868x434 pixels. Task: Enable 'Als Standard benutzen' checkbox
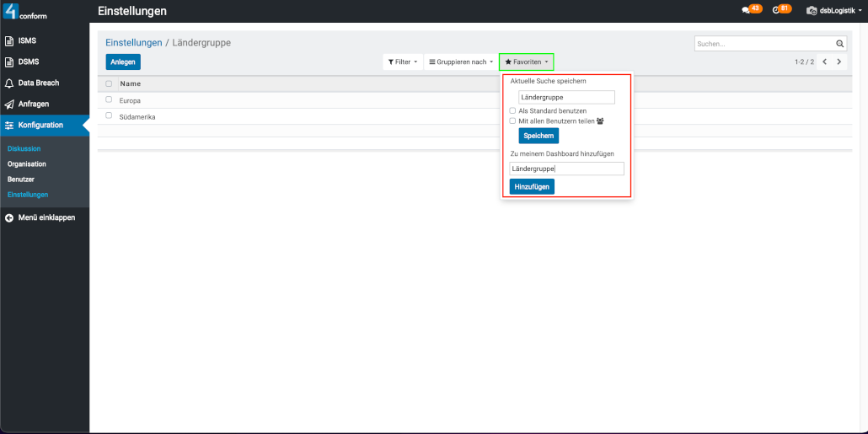pos(513,110)
